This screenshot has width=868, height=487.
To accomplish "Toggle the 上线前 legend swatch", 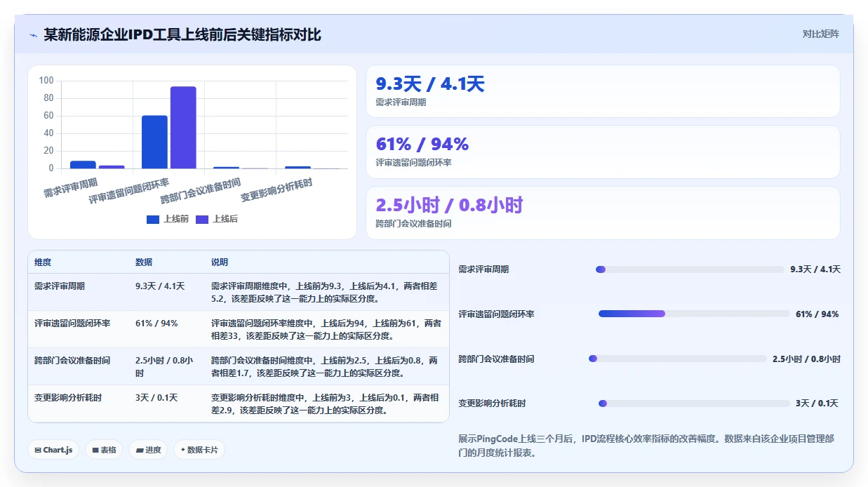I will [x=153, y=219].
